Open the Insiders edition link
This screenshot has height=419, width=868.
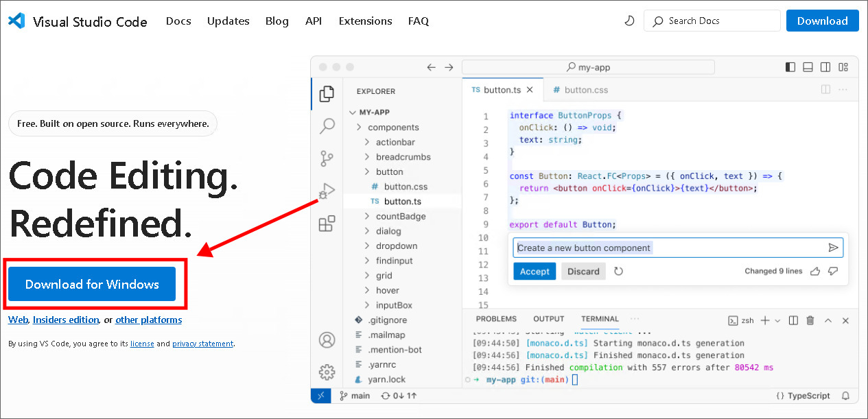click(x=65, y=320)
